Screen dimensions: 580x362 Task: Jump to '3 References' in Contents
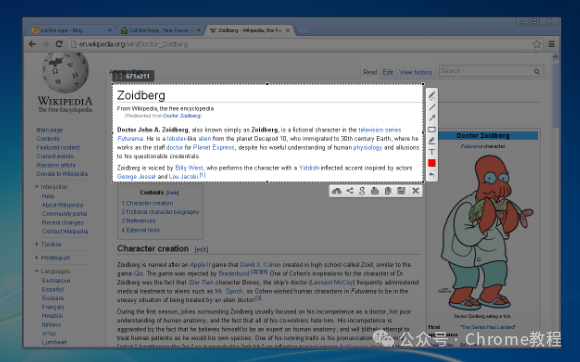click(138, 221)
